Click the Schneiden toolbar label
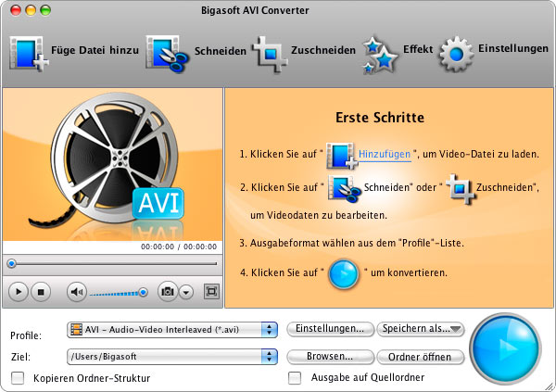Screen dimensions: 556x392 coord(221,51)
